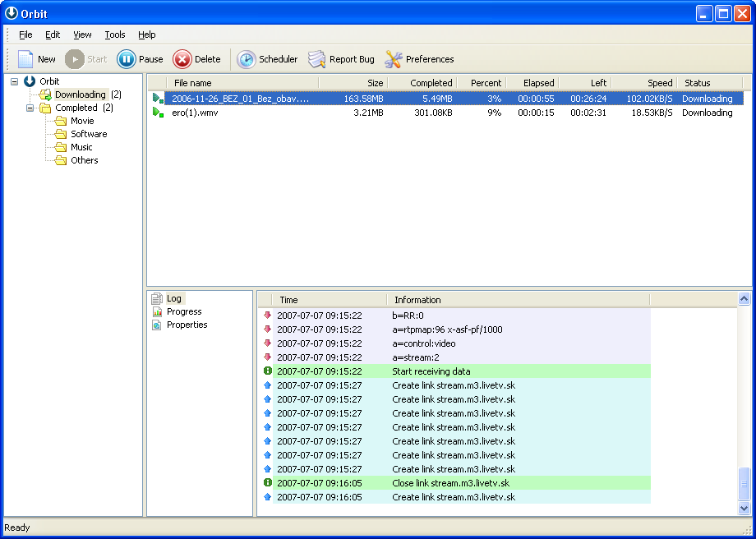Click the 9% percent value
Screen dimensions: 756x539
coord(494,113)
